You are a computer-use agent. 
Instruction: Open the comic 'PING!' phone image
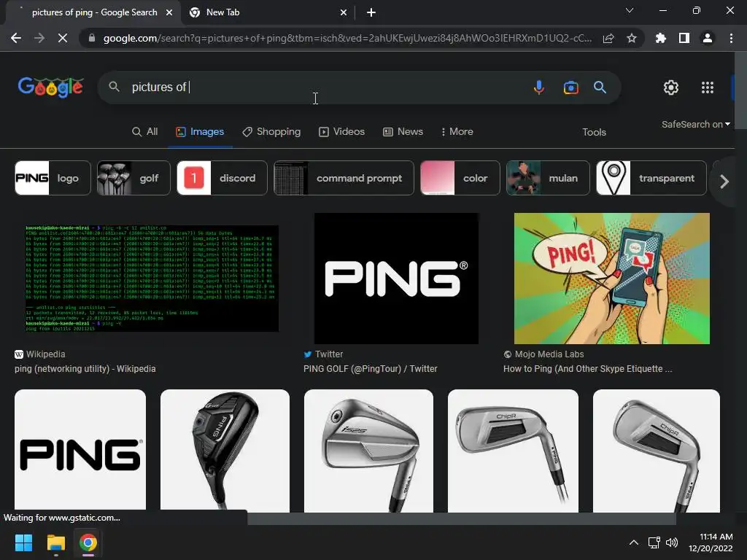pyautogui.click(x=612, y=279)
